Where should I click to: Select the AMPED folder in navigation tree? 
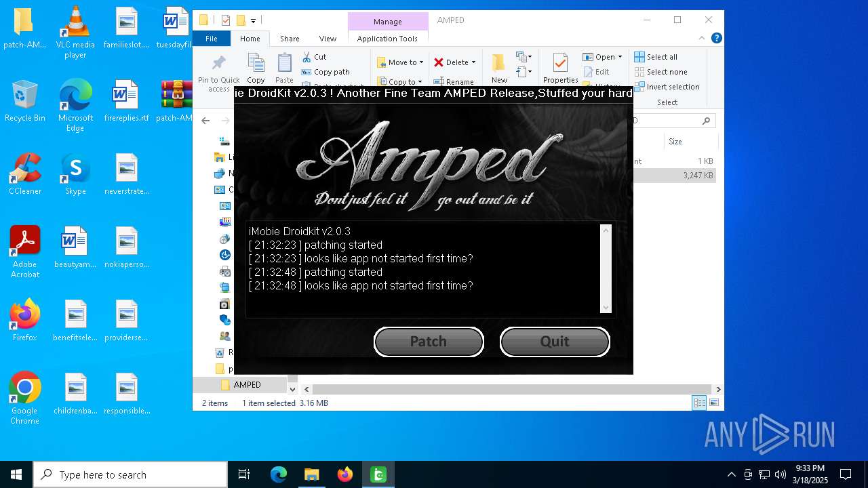(x=247, y=385)
